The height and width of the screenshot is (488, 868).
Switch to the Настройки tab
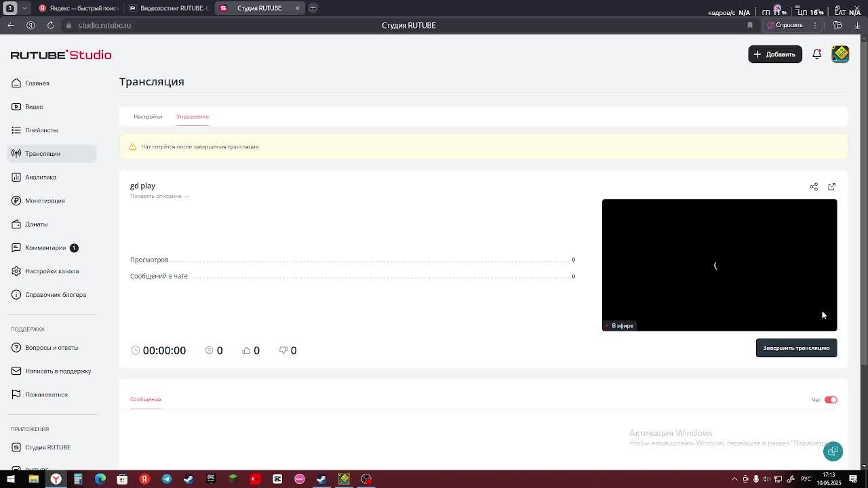[x=148, y=117]
